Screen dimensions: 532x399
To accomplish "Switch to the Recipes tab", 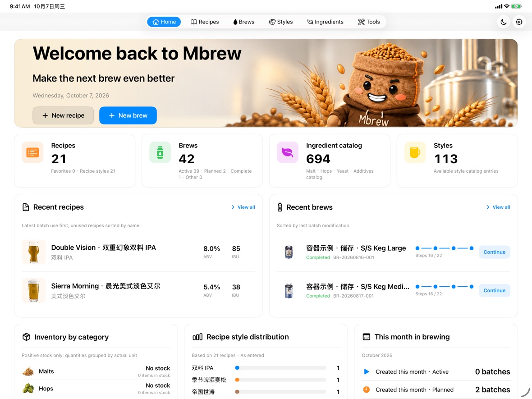I will [205, 22].
